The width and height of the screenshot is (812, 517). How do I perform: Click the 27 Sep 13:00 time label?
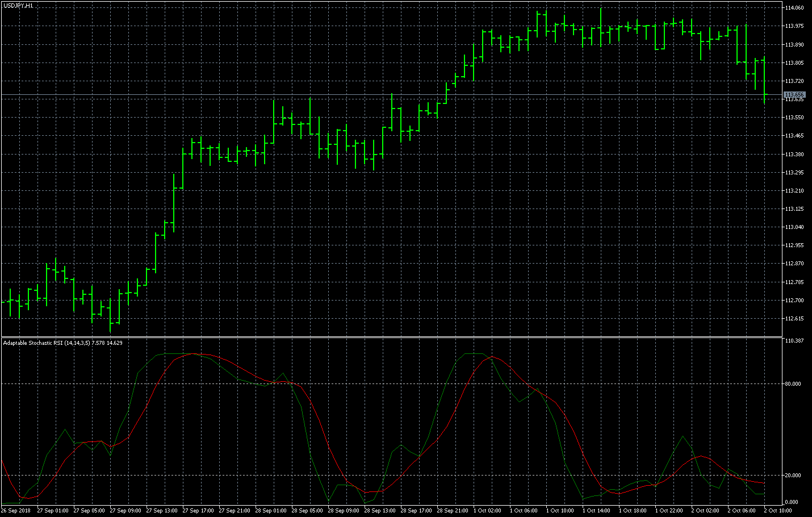162,511
